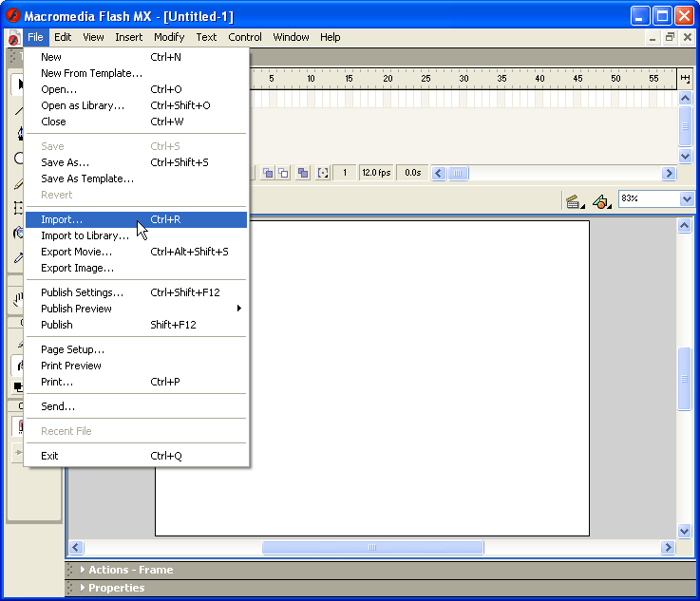The height and width of the screenshot is (601, 700).
Task: Select Save As Template... menu item
Action: (136, 178)
